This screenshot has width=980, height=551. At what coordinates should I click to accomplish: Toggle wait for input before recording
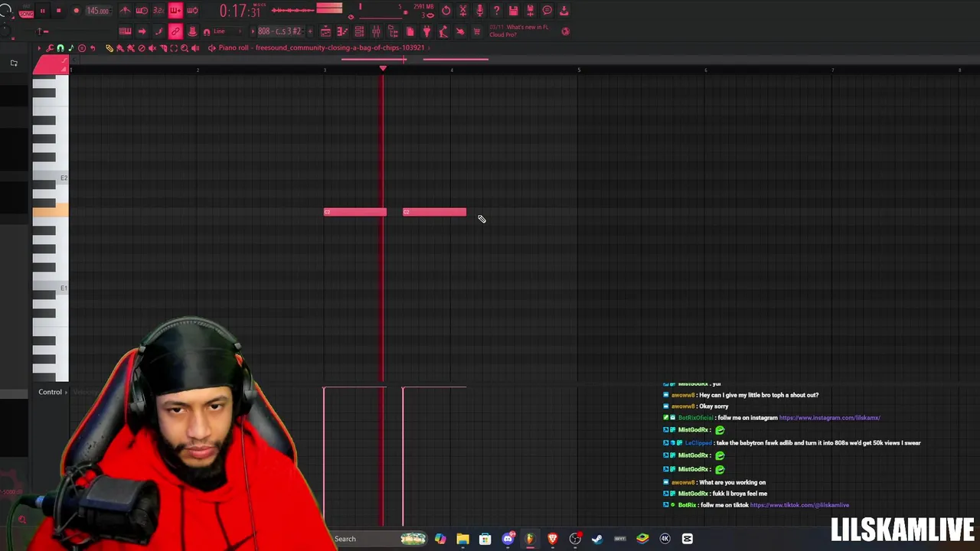(142, 11)
